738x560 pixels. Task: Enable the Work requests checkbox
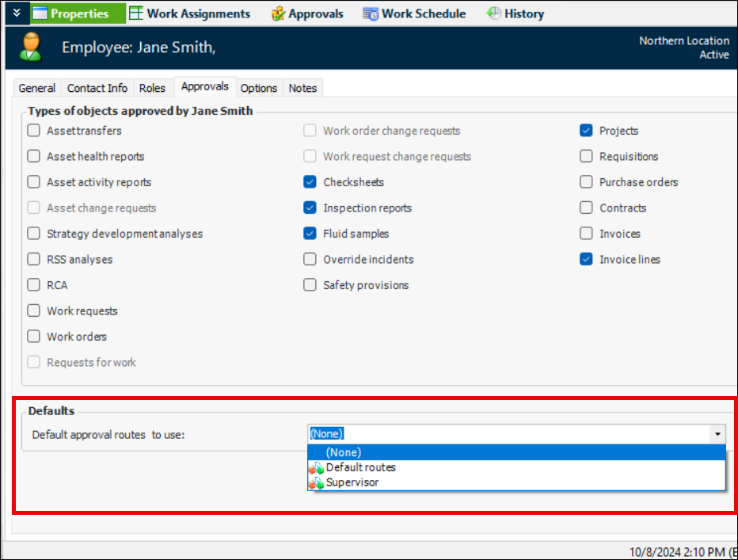pos(33,310)
